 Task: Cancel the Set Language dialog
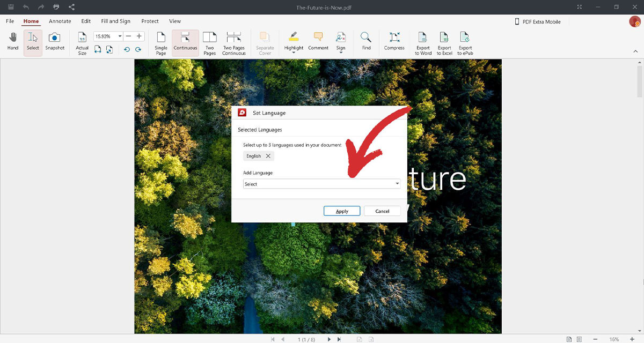coord(382,211)
